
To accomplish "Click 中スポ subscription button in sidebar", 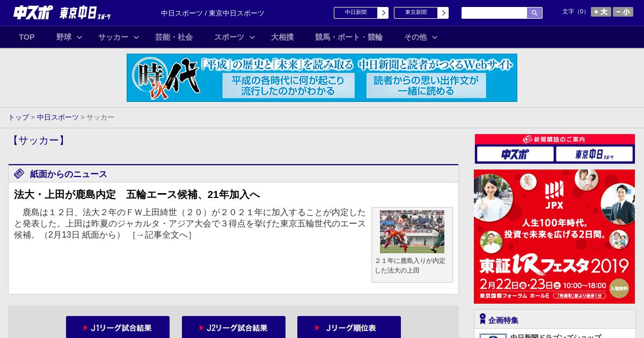I will click(x=515, y=154).
